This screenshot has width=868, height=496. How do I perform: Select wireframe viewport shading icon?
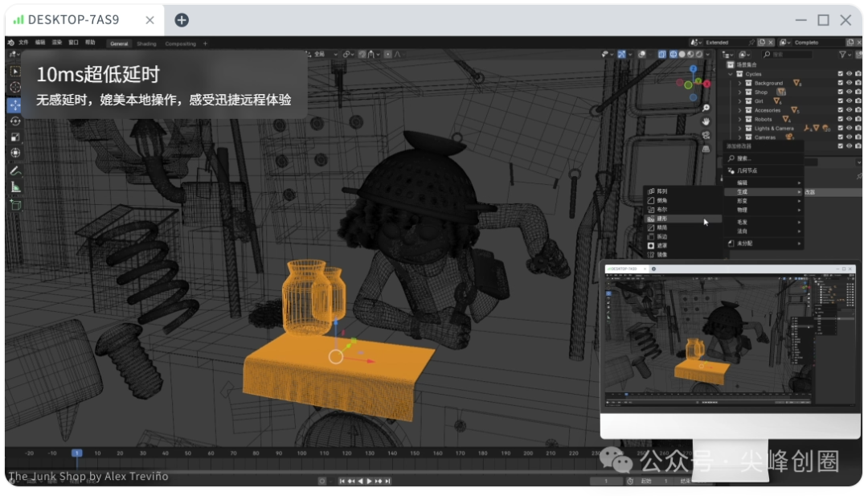coord(674,54)
